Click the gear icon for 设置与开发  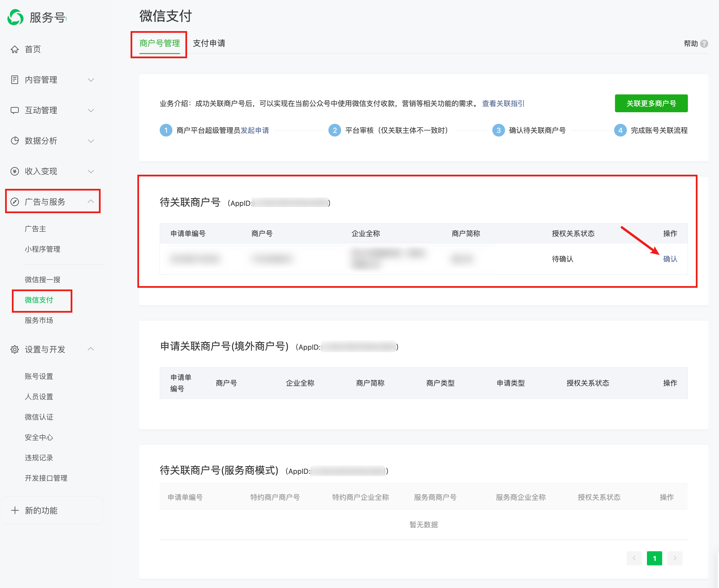pos(15,349)
